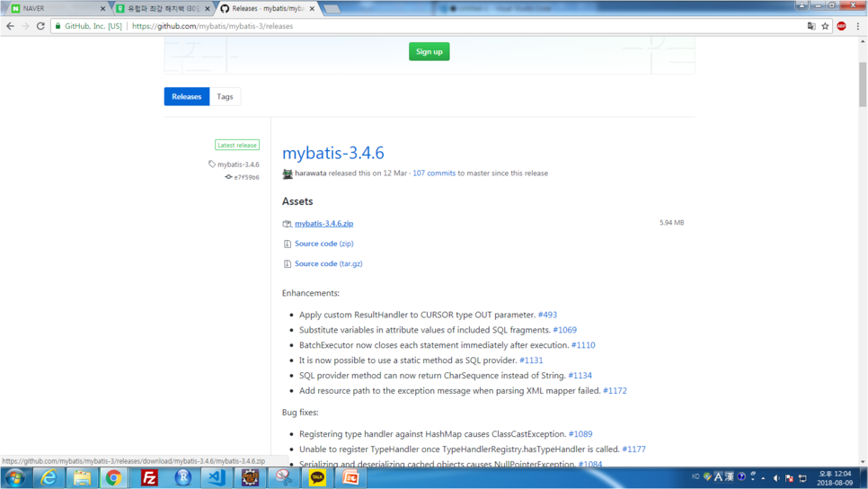View the 107 commits link
The height and width of the screenshot is (489, 868).
click(434, 173)
